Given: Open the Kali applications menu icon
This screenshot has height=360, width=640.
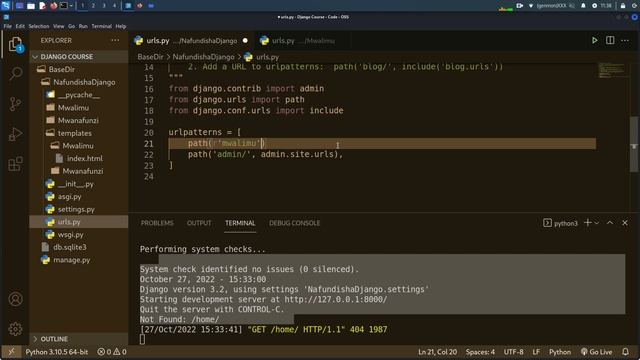Looking at the screenshot, I should 5,6.
